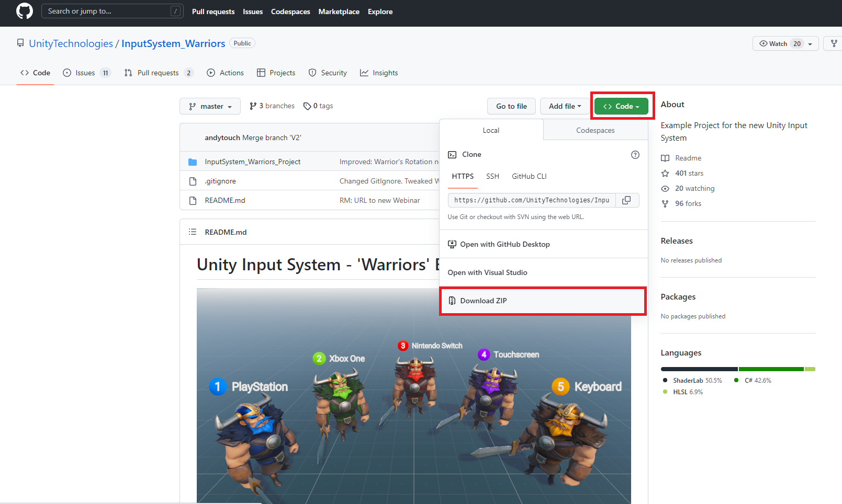Screen dimensions: 842x504
Task: Select the HTTPS clone option
Action: 463,176
